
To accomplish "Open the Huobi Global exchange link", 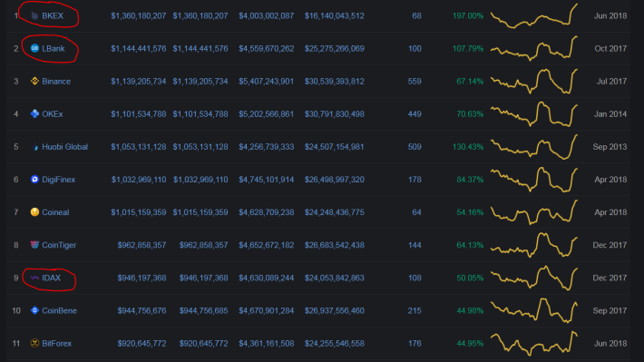I will 65,147.
